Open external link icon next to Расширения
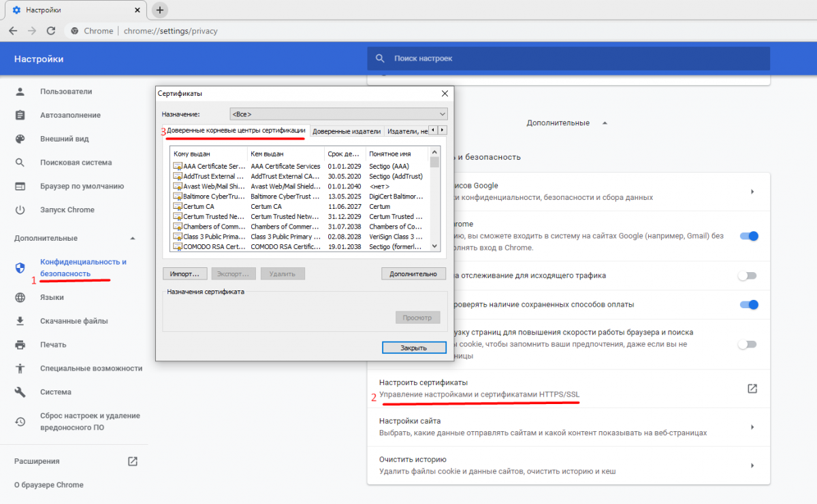The height and width of the screenshot is (504, 817). (133, 461)
